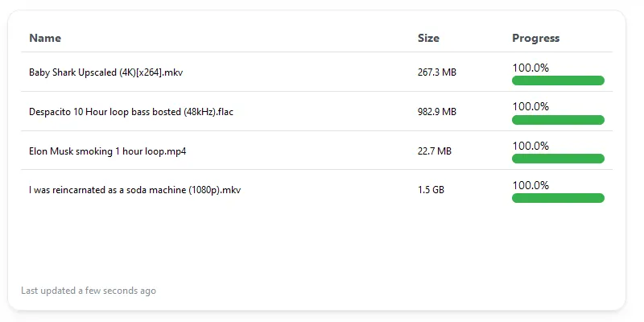Click the 267.3 MB size value
Viewport: 644px width, 322px height.
point(437,72)
